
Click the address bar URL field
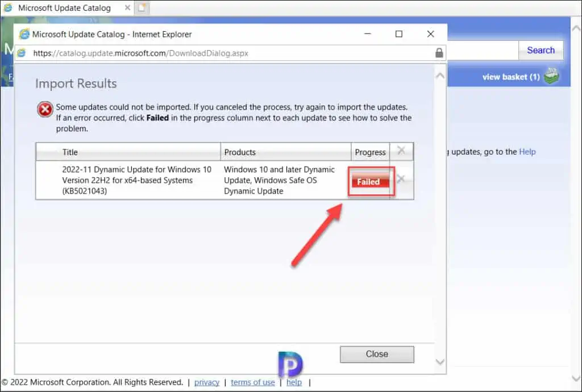pos(230,53)
